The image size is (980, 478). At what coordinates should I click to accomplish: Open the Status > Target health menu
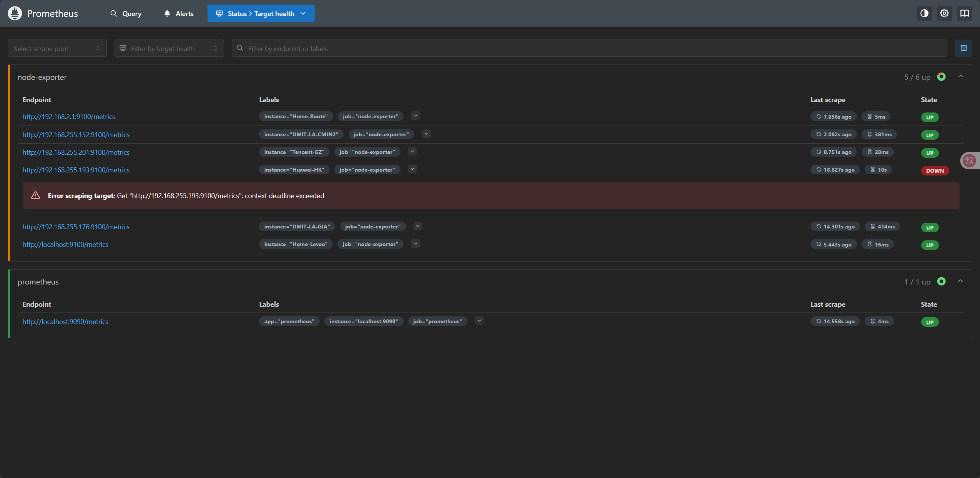261,13
